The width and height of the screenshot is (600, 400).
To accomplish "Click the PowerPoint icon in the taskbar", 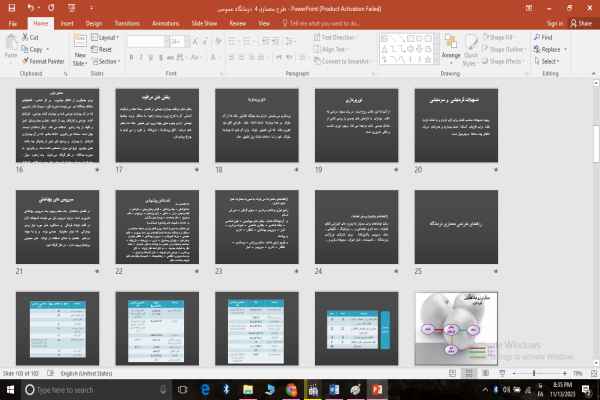I will [x=377, y=387].
